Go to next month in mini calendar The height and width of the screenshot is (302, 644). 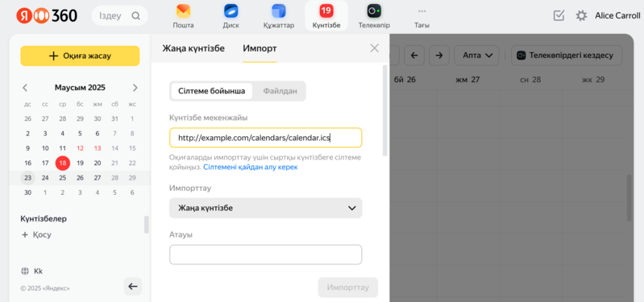[135, 88]
